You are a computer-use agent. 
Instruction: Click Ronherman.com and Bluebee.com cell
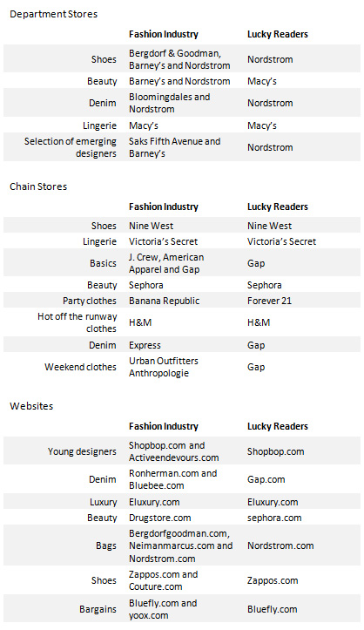[x=172, y=479]
